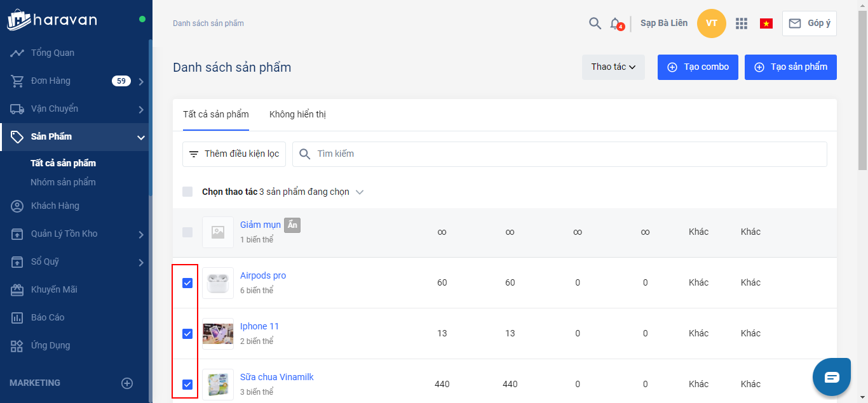Image resolution: width=868 pixels, height=403 pixels.
Task: Open the notifications bell
Action: click(x=614, y=23)
